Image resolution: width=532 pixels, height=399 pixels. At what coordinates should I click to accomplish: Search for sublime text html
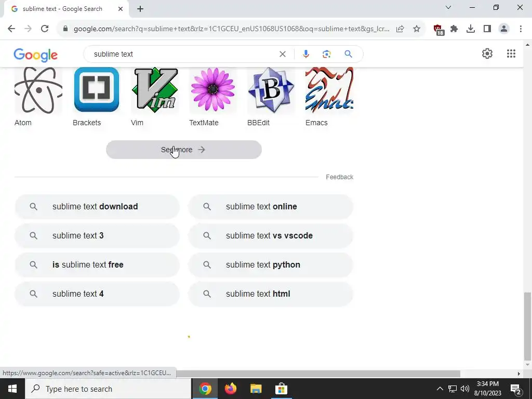tap(270, 294)
